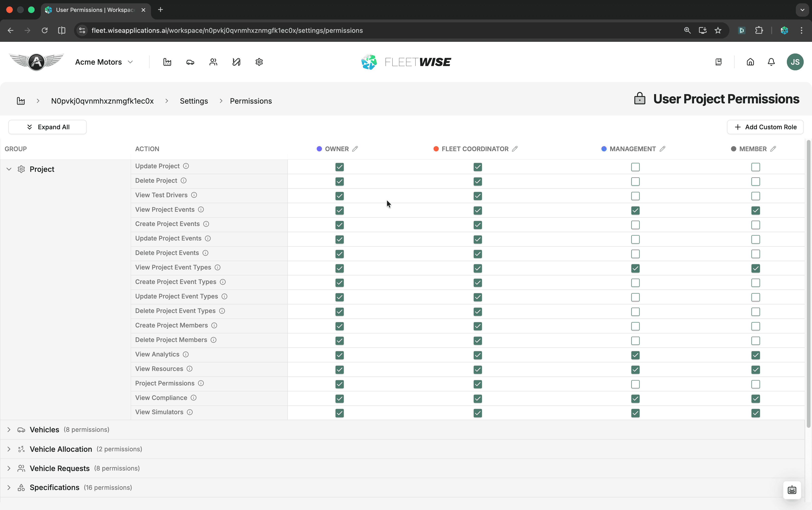
Task: Open the vehicles car icon in top nav
Action: (190, 62)
